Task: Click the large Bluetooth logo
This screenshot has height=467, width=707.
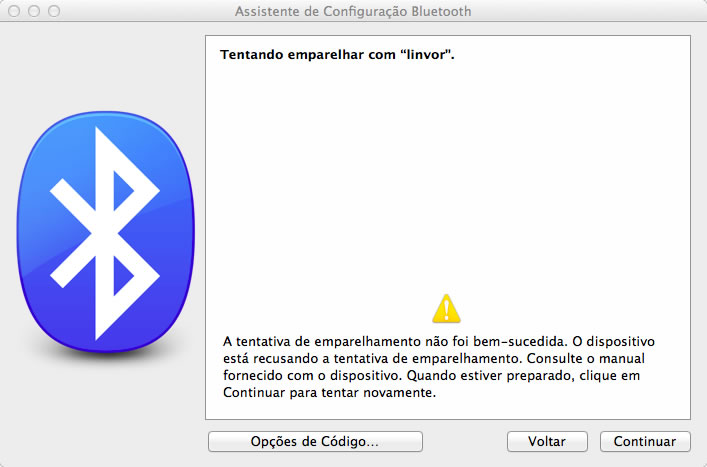Action: (106, 231)
